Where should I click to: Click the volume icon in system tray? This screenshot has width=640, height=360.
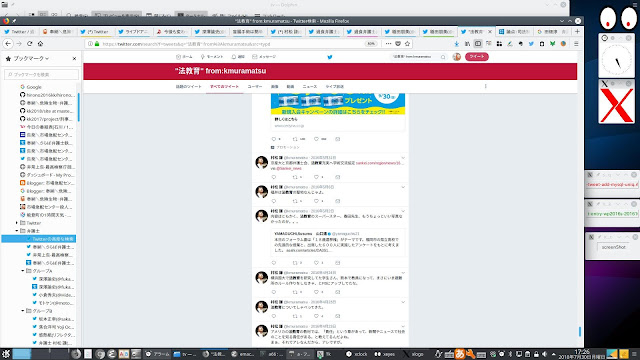[x=544, y=354]
